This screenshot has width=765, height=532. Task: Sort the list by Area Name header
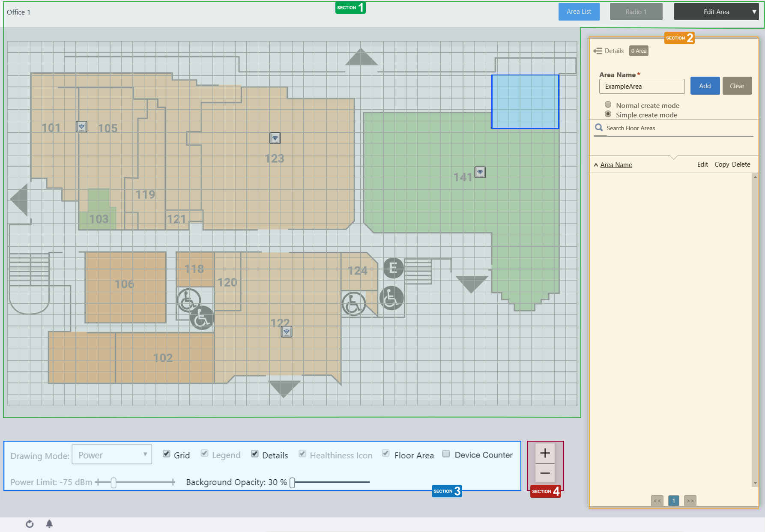tap(616, 165)
